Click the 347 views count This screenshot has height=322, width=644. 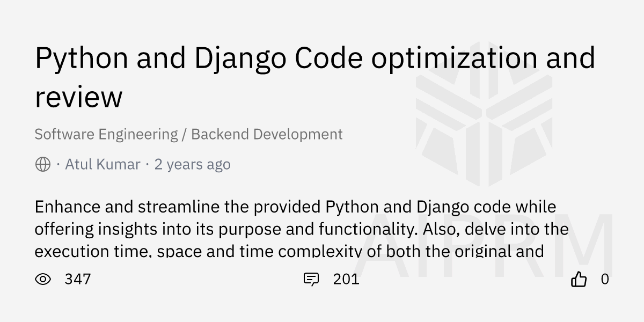(x=78, y=279)
